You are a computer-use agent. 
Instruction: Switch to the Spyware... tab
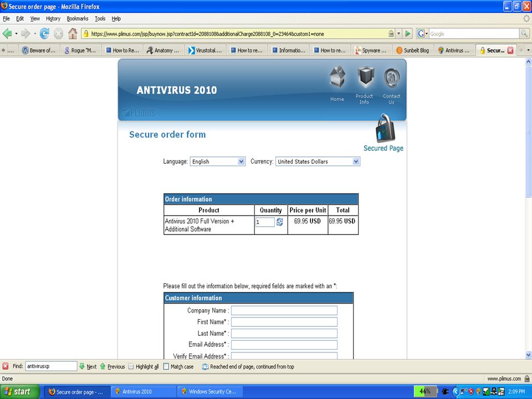coord(371,50)
